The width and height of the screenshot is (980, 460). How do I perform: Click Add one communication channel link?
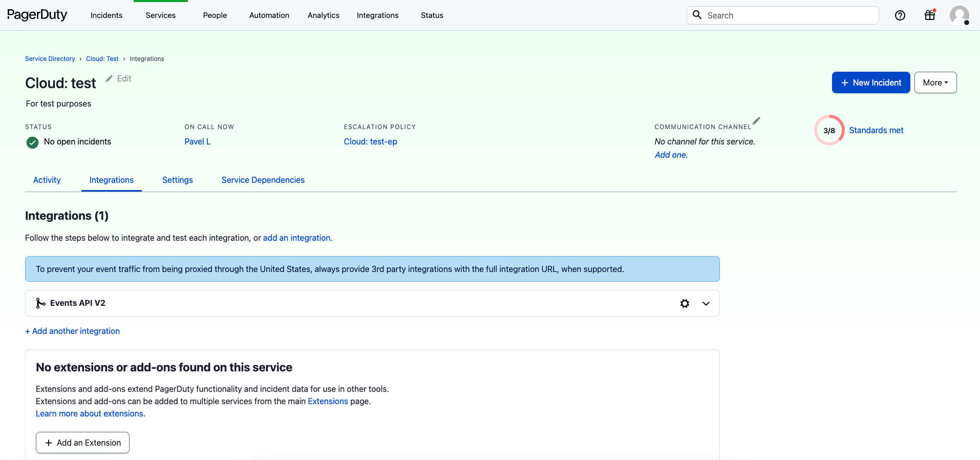[x=671, y=155]
